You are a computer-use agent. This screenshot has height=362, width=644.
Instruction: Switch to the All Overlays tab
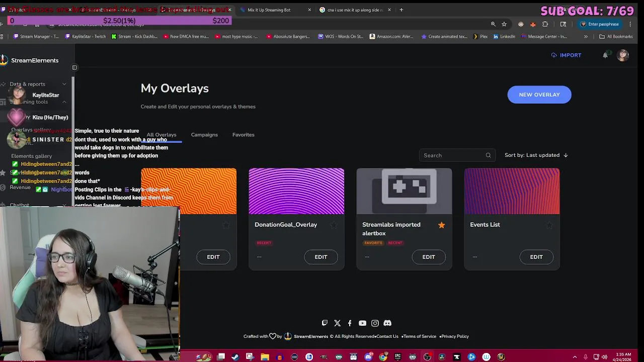tap(162, 135)
